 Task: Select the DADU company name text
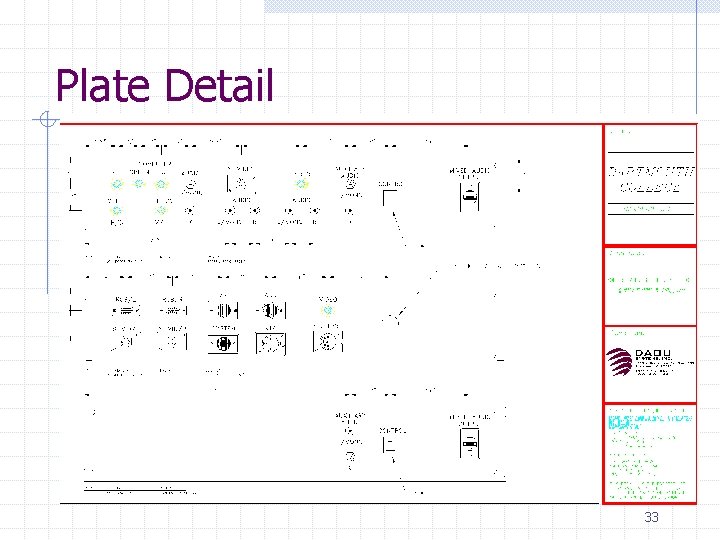653,353
